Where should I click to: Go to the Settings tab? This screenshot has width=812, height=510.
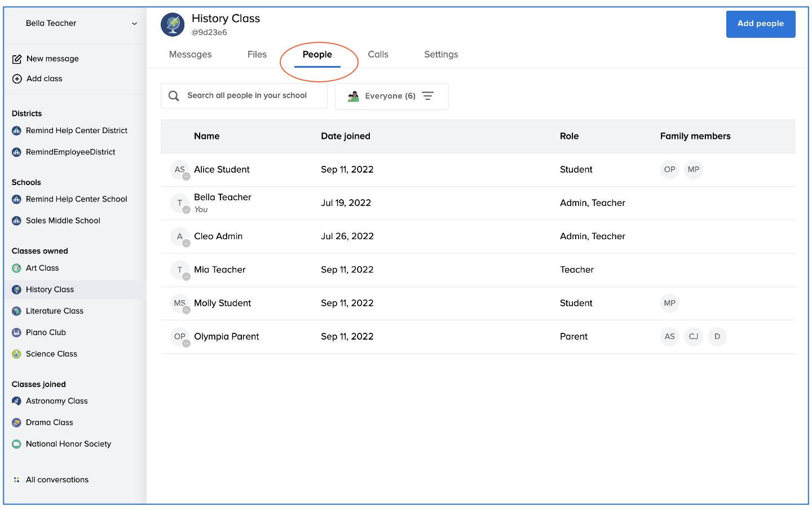point(441,55)
